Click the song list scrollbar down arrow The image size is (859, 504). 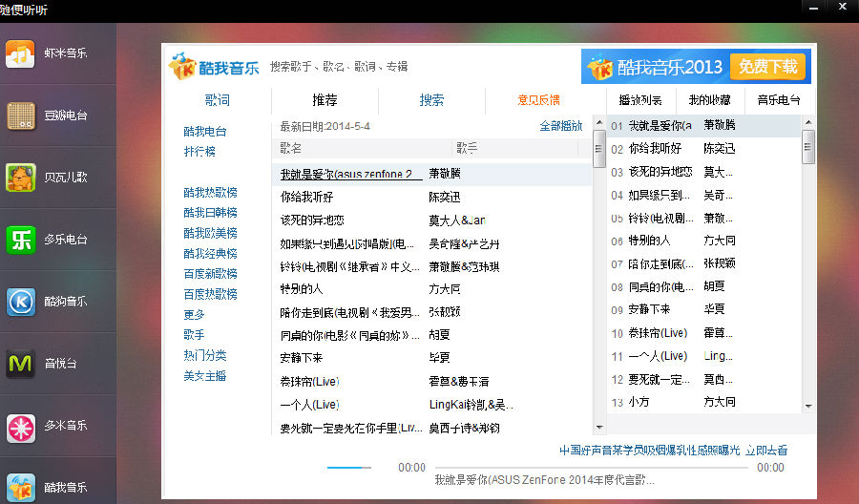[x=599, y=429]
